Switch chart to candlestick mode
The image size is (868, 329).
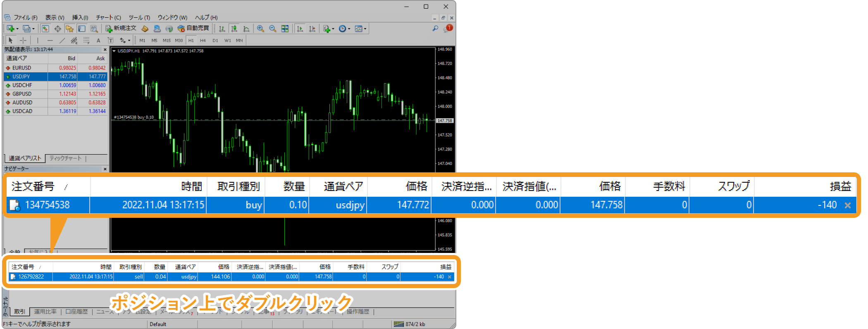tap(234, 29)
